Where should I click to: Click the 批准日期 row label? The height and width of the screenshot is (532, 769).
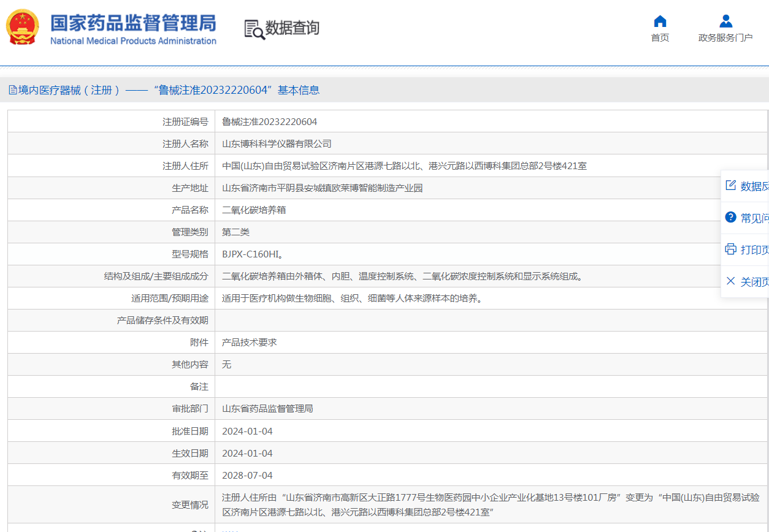(190, 431)
